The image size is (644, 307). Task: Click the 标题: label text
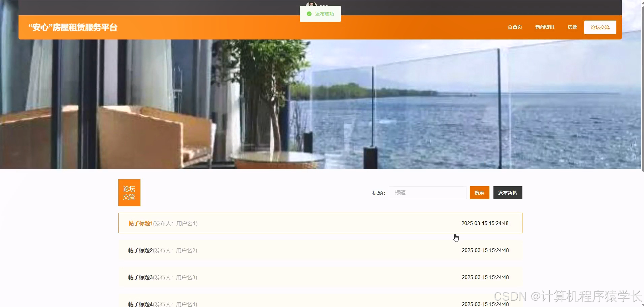point(379,193)
